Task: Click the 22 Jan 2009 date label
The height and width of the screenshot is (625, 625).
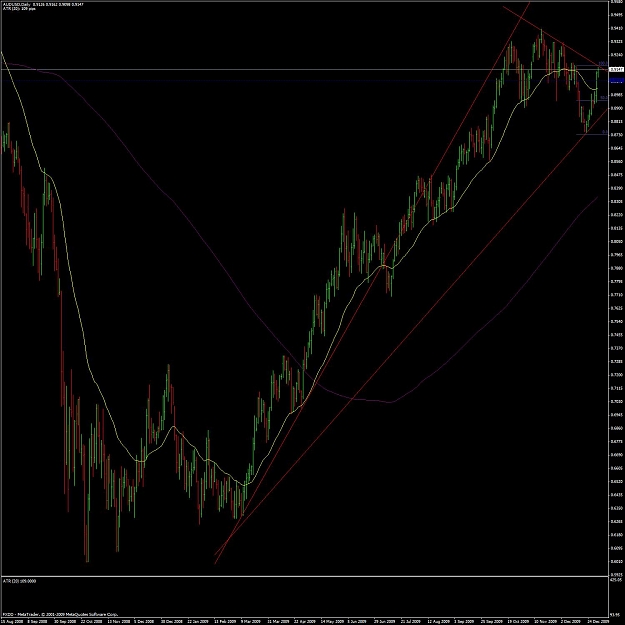Action: coord(198,621)
